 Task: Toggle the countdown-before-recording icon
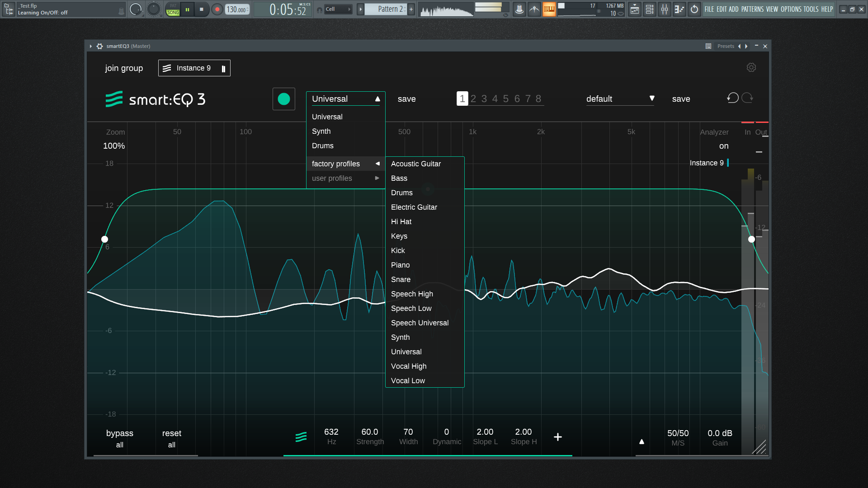point(534,9)
